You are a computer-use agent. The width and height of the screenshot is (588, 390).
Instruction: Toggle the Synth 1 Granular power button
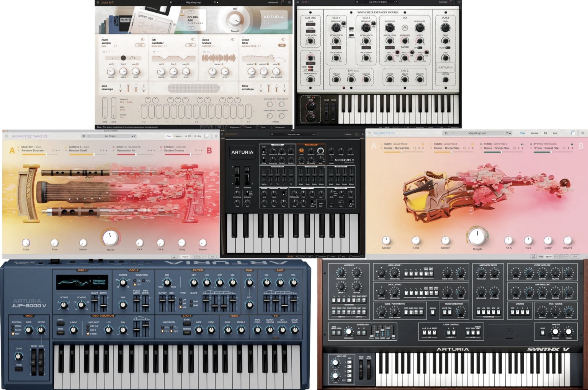[x=114, y=147]
